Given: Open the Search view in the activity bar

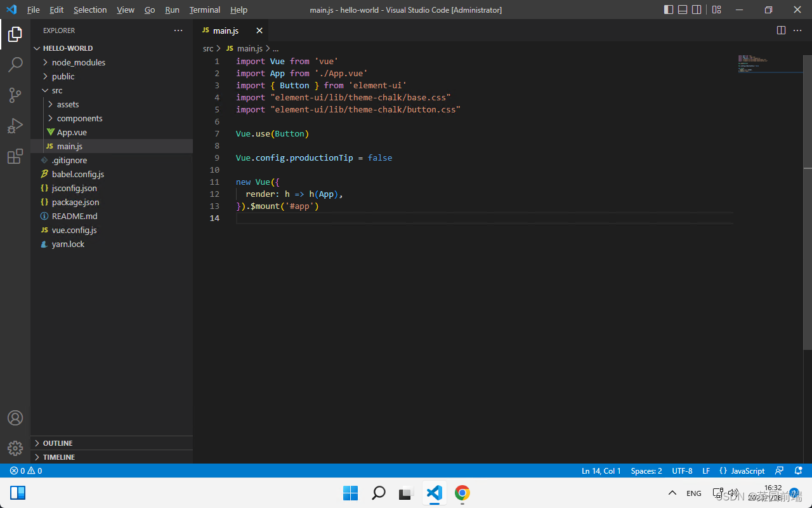Looking at the screenshot, I should tap(15, 64).
